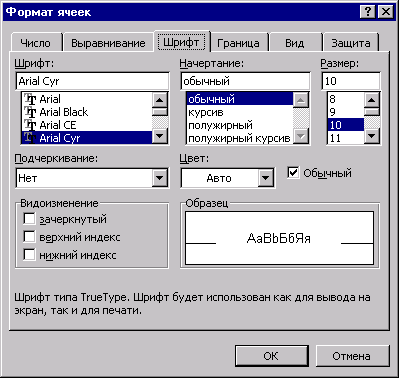Click the help question mark button
Viewport: 399px width, 378px height.
pyautogui.click(x=368, y=12)
